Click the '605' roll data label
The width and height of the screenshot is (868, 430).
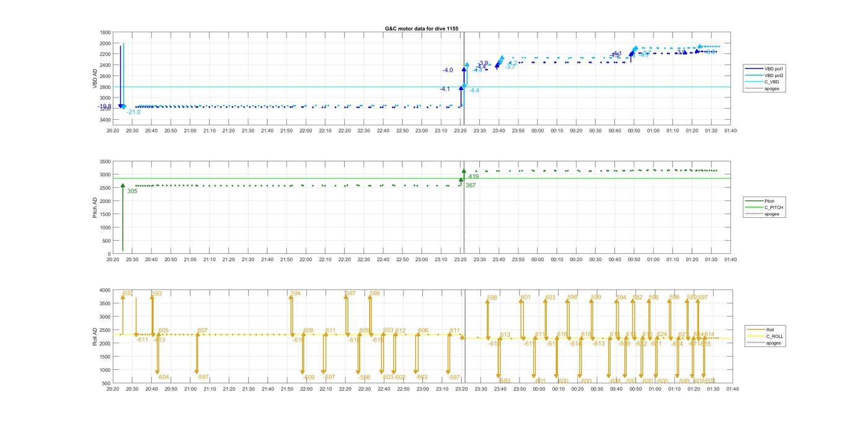click(163, 331)
